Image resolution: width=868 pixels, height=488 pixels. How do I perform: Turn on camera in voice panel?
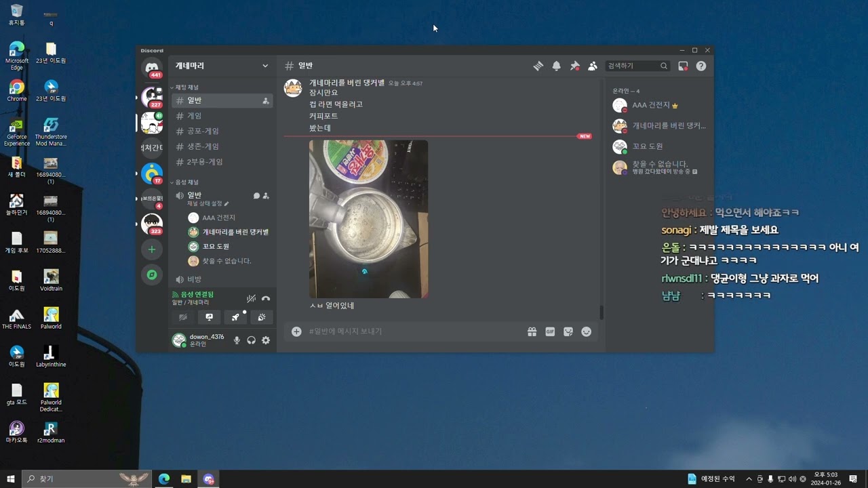coord(183,317)
